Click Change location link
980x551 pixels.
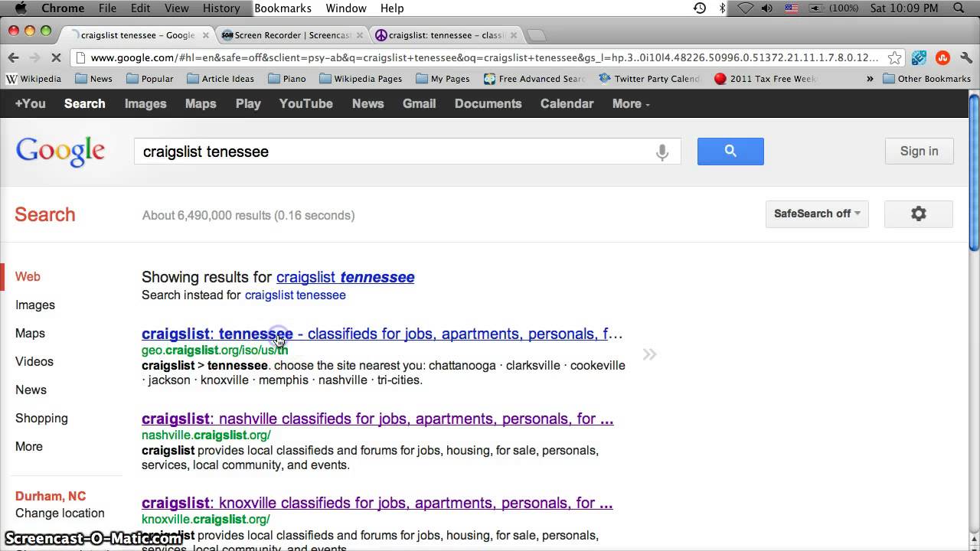pos(60,513)
